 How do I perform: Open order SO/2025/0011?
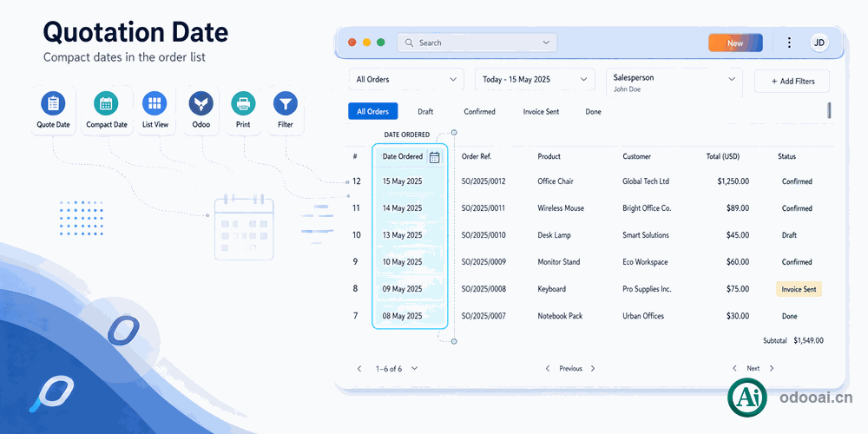tap(483, 208)
